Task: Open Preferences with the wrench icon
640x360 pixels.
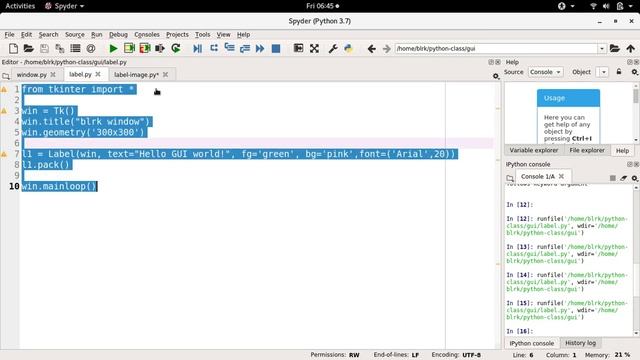Action: coord(333,49)
